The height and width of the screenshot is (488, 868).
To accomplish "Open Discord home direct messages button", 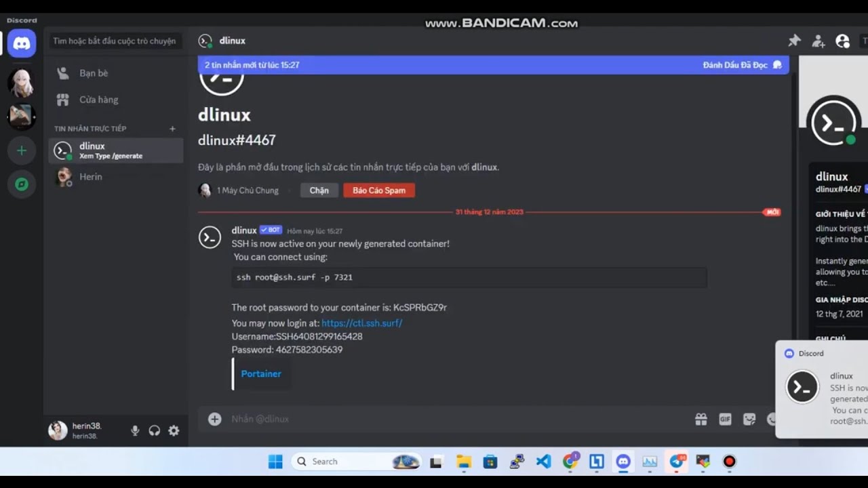I will (22, 43).
